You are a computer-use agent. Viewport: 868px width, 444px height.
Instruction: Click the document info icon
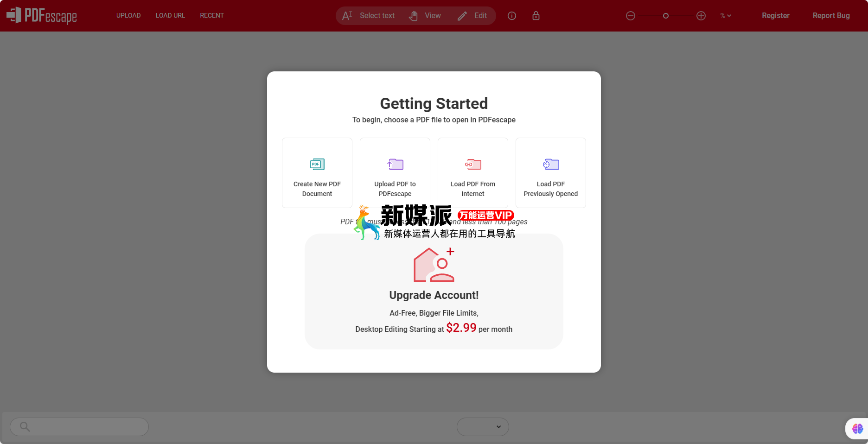point(512,16)
